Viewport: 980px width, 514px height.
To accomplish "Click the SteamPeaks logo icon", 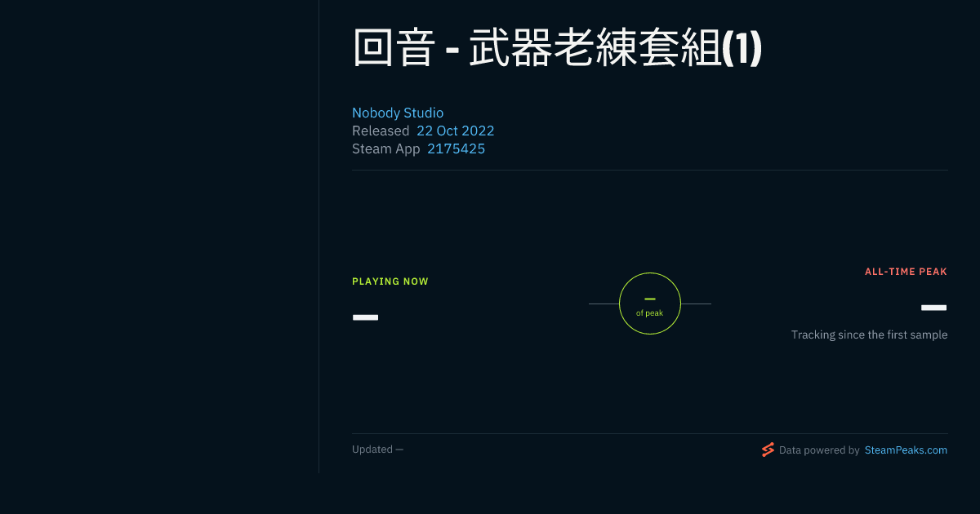I will coord(768,450).
